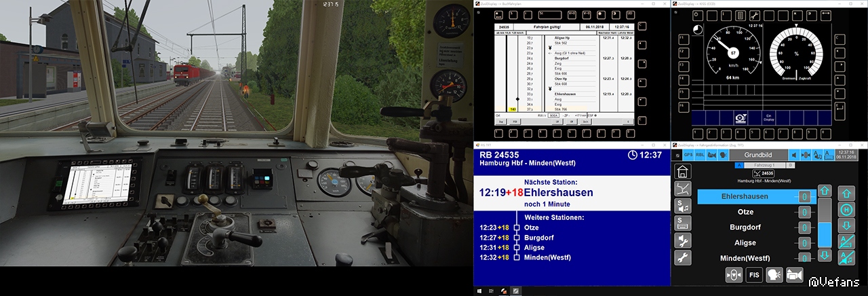Select vehicle side B tab
868x296 pixels.
pyautogui.click(x=790, y=165)
